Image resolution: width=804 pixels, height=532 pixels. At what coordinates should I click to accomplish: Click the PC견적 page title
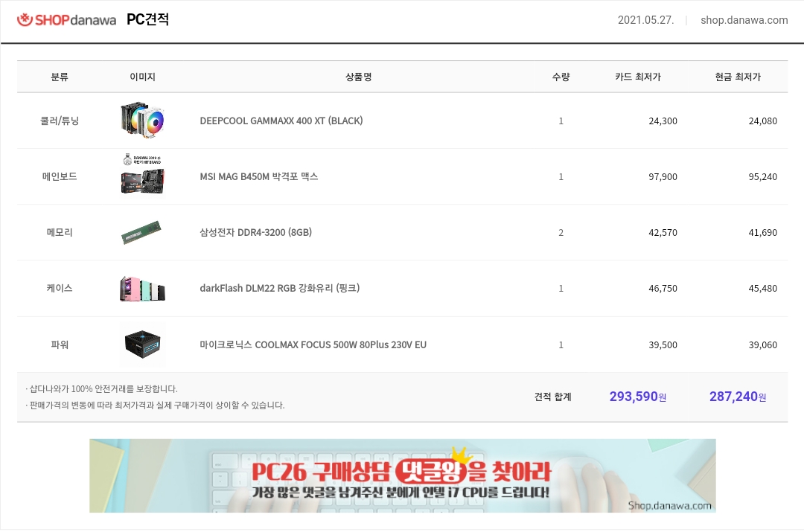147,19
